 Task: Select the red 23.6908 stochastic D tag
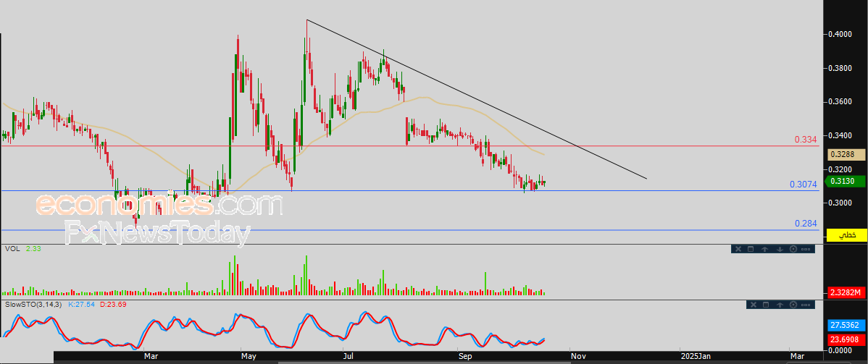point(846,339)
